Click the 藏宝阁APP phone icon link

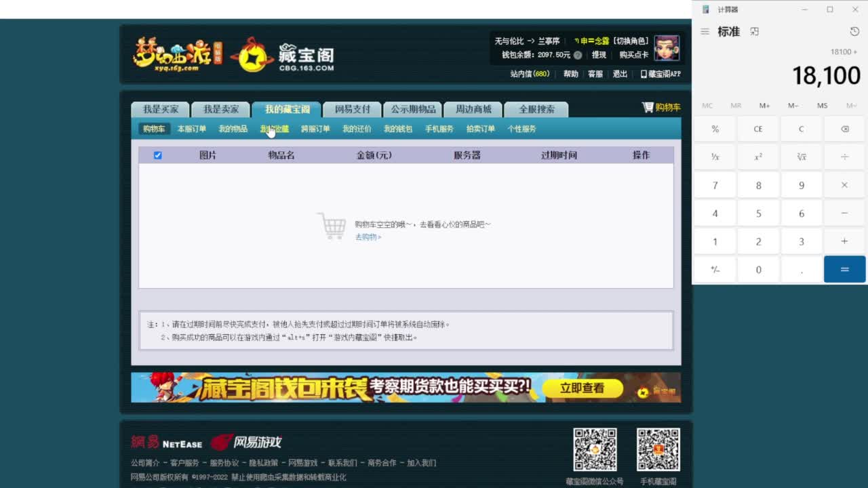(660, 74)
